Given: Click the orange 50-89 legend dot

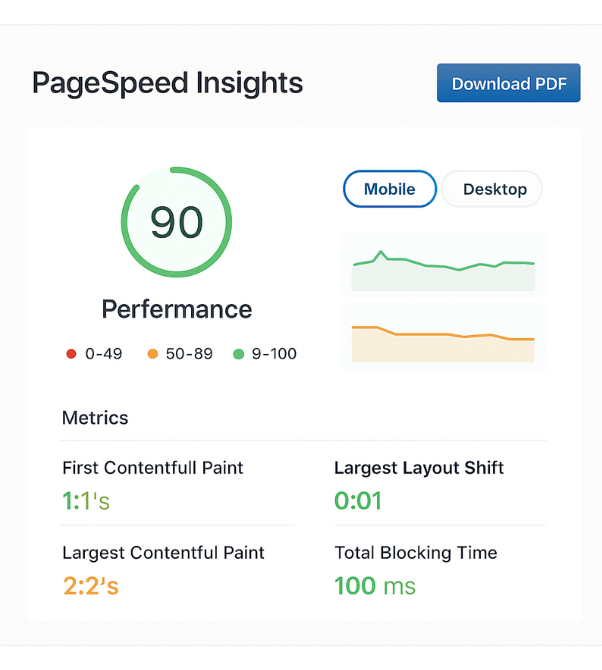Looking at the screenshot, I should click(153, 354).
